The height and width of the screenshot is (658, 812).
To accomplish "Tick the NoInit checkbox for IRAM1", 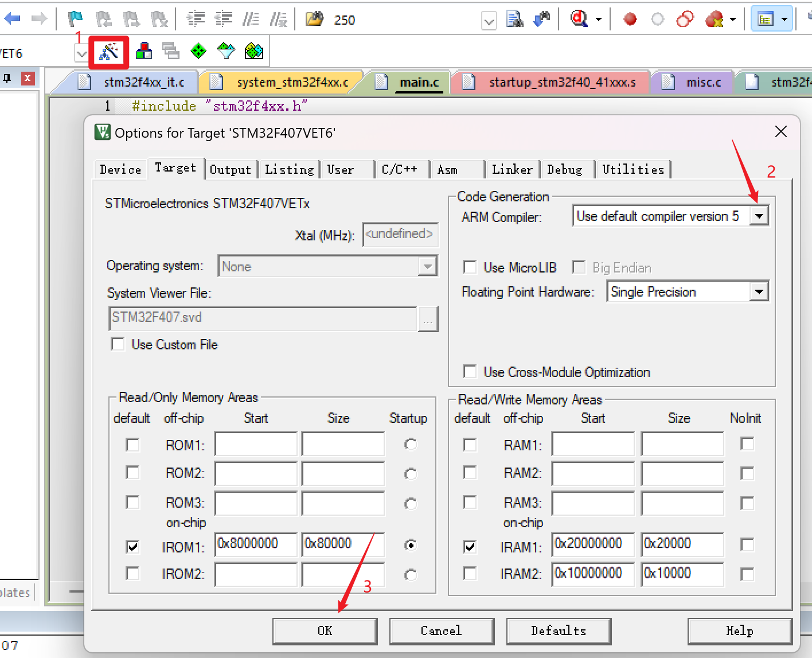I will 747,544.
